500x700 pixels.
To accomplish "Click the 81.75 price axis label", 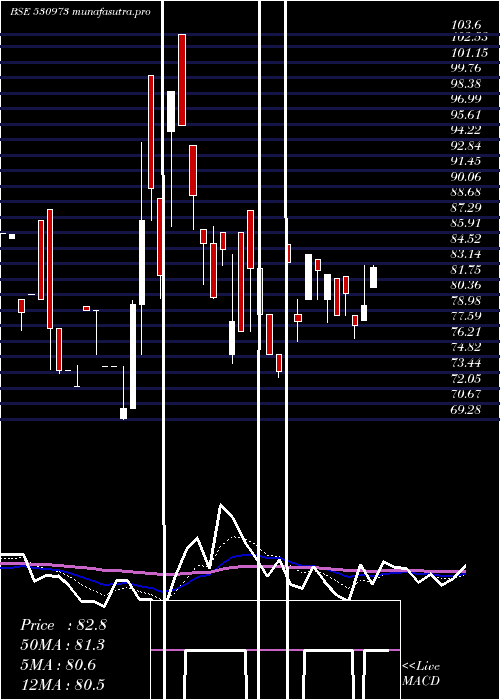I will coord(466,270).
